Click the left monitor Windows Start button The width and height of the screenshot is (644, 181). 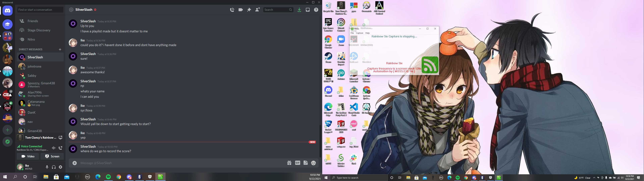(5, 177)
